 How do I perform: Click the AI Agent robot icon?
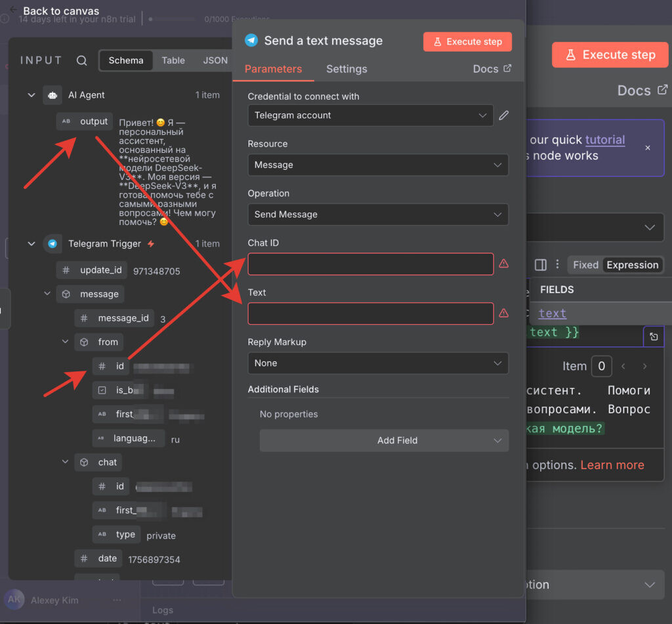pos(52,95)
